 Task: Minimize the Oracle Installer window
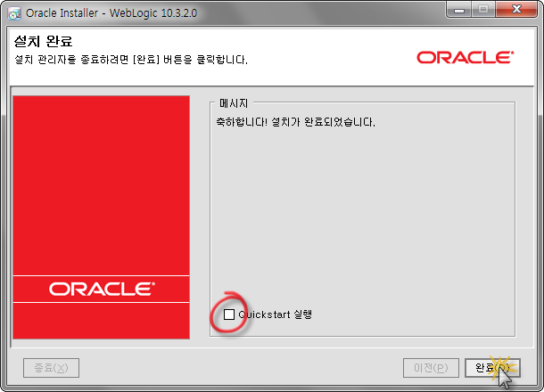459,10
